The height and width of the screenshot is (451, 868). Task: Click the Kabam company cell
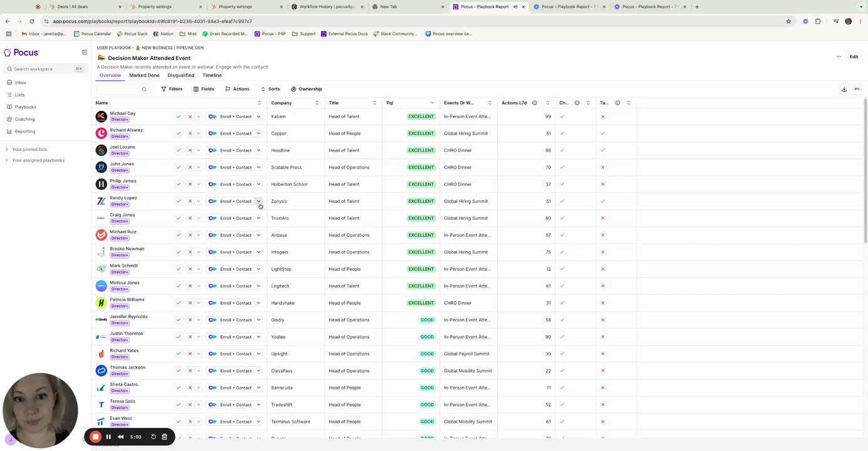(x=296, y=117)
